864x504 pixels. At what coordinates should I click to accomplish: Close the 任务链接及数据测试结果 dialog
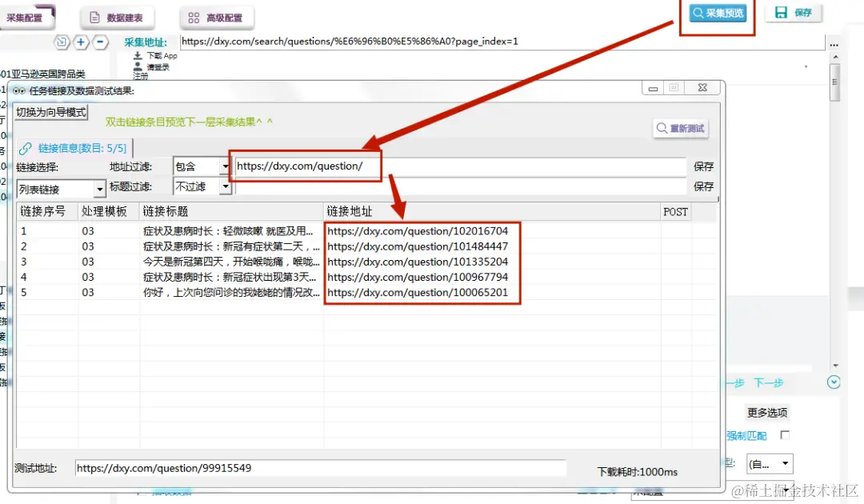tap(702, 87)
